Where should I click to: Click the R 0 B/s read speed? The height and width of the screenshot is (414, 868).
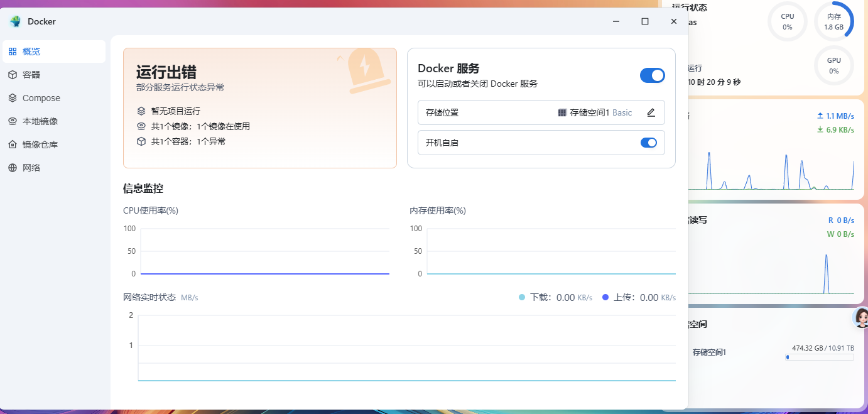(841, 221)
